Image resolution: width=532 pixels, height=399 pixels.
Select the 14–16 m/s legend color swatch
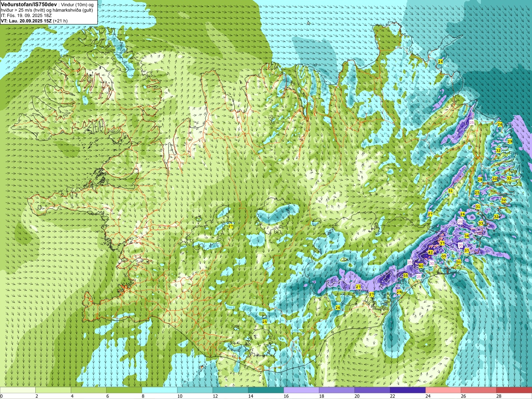(266, 390)
